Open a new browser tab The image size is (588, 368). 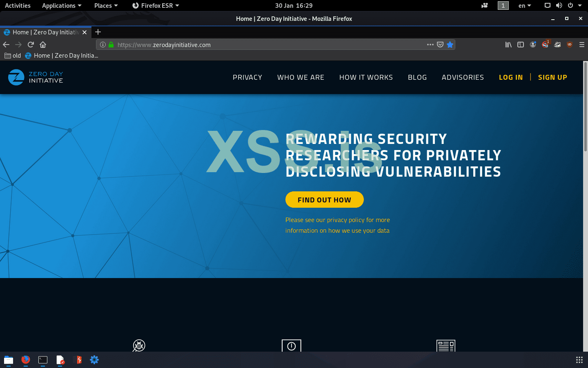[x=98, y=32]
